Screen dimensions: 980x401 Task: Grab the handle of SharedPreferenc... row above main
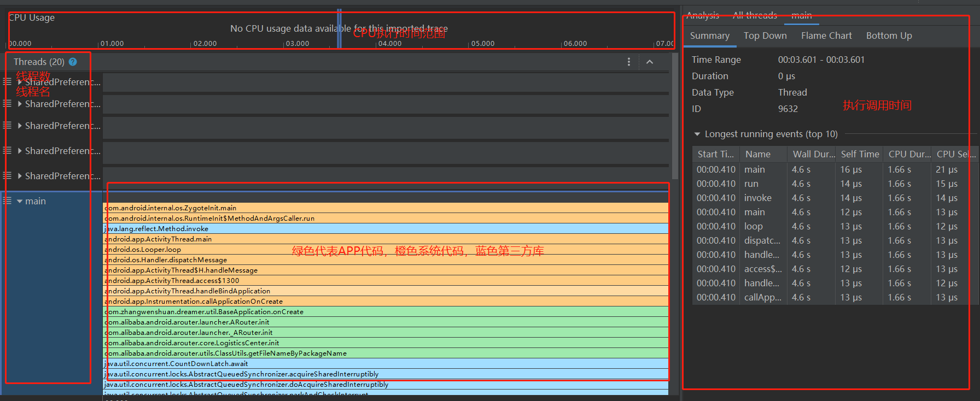click(x=7, y=176)
